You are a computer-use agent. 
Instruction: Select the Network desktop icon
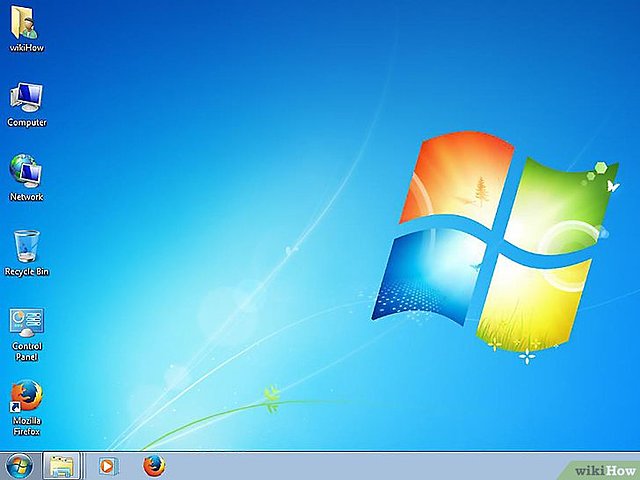pyautogui.click(x=25, y=171)
